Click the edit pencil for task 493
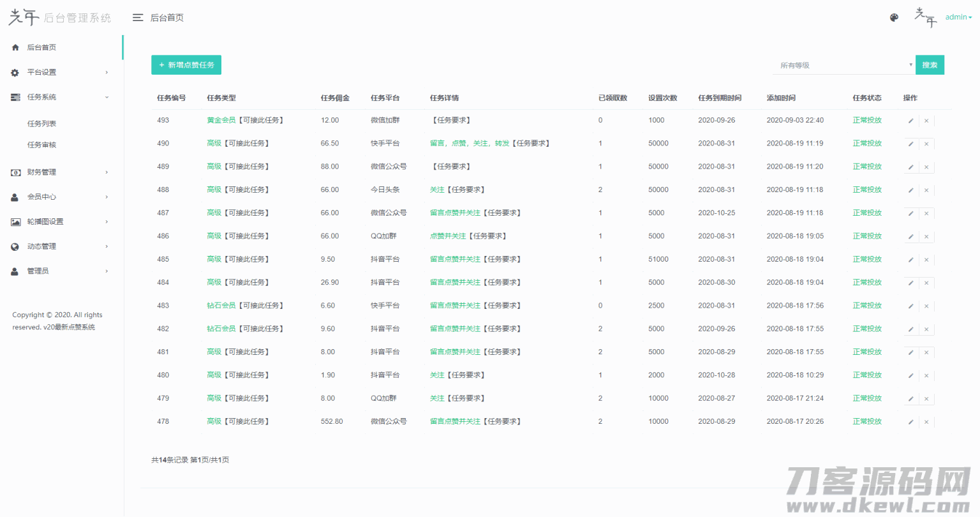This screenshot has width=980, height=517. pos(910,121)
